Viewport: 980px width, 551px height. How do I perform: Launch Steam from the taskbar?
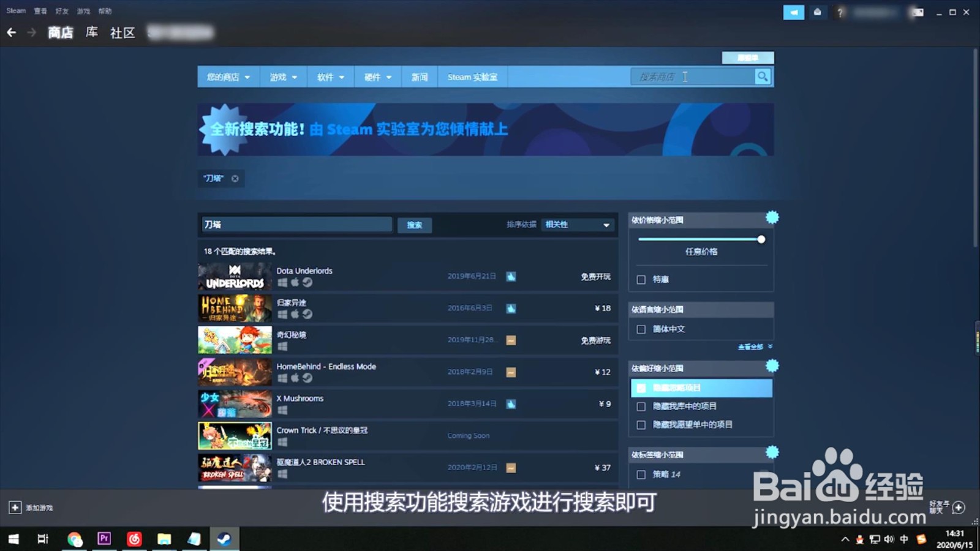pyautogui.click(x=223, y=539)
